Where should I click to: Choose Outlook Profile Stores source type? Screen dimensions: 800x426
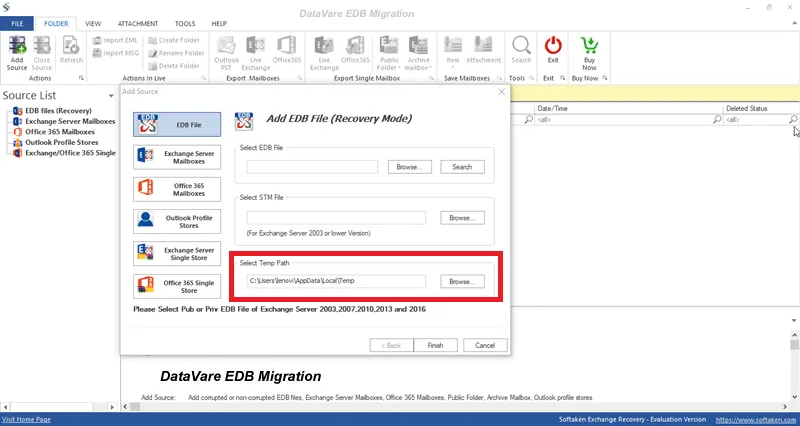pos(177,221)
